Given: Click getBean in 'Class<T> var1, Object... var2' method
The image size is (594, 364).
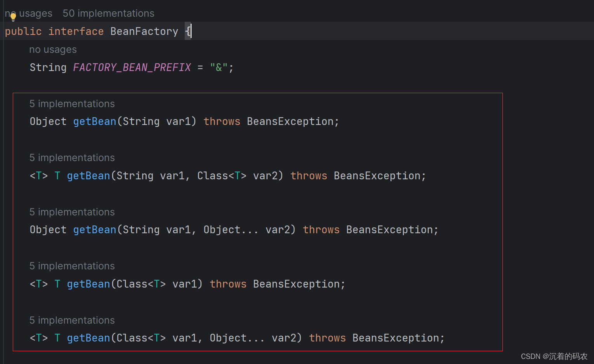Looking at the screenshot, I should (x=88, y=338).
